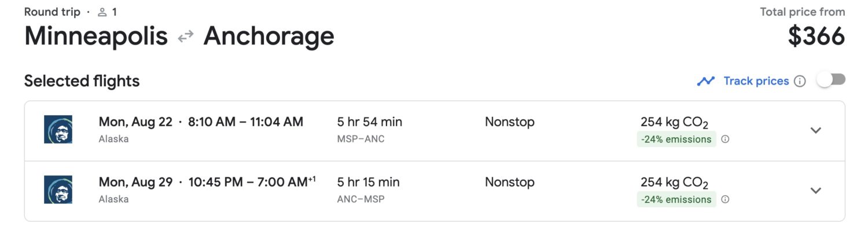
Task: Click the -24% emissions badge on return flight
Action: (x=676, y=199)
